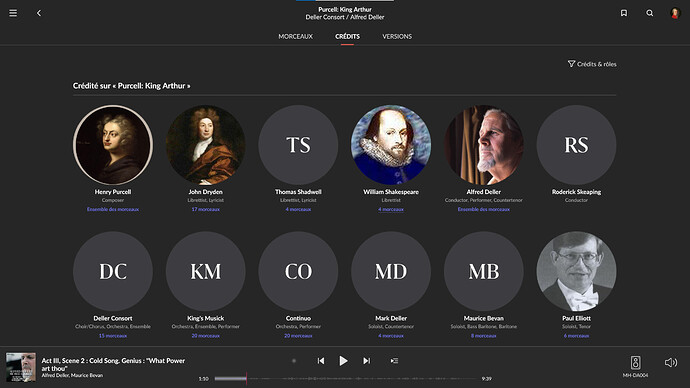Open the volume speaker control

coord(671,362)
